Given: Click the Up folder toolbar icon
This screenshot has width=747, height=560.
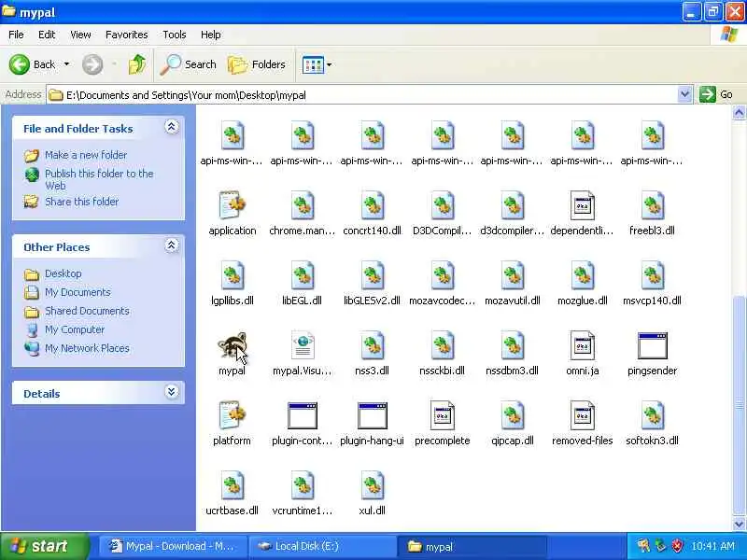Looking at the screenshot, I should click(x=136, y=64).
